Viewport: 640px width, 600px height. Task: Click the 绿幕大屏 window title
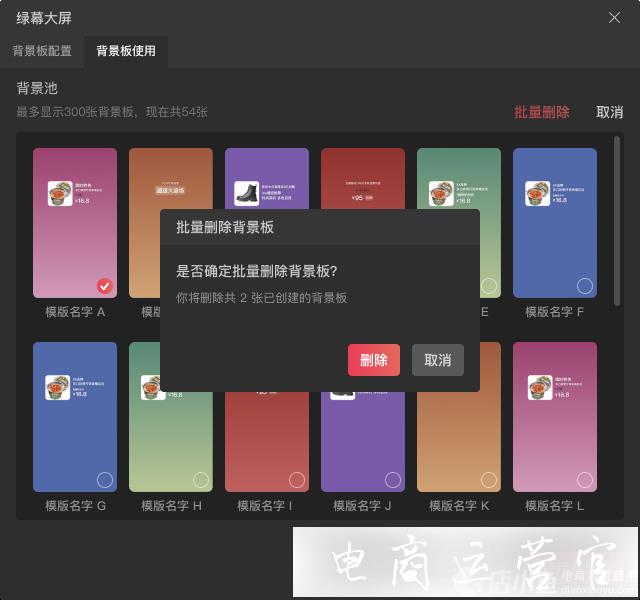(44, 18)
